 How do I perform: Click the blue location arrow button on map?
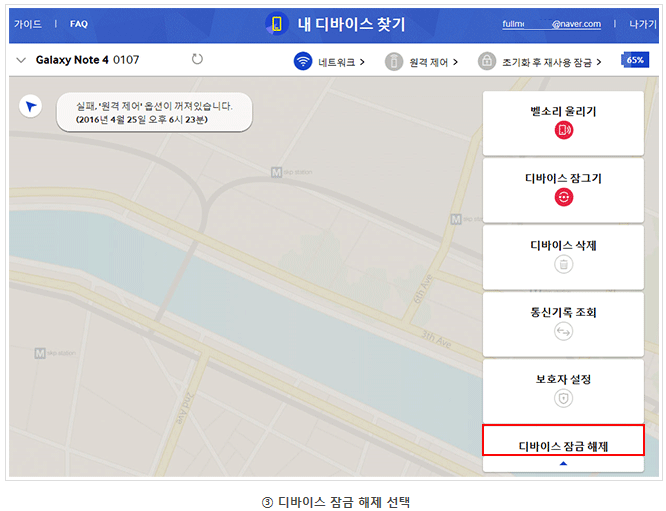tap(31, 106)
